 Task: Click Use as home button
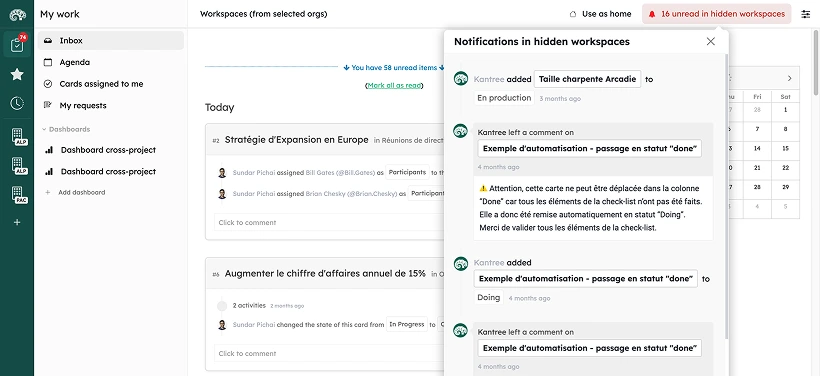pyautogui.click(x=600, y=14)
